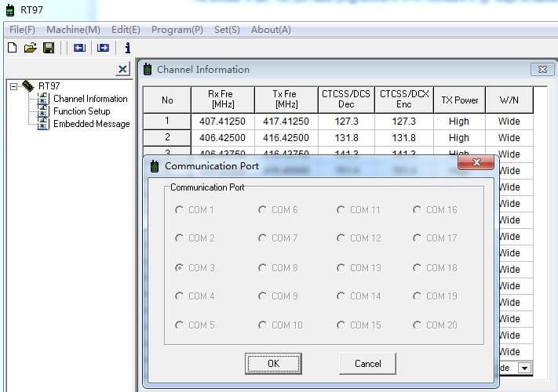
Task: Click the New file toolbar icon
Action: tap(12, 48)
